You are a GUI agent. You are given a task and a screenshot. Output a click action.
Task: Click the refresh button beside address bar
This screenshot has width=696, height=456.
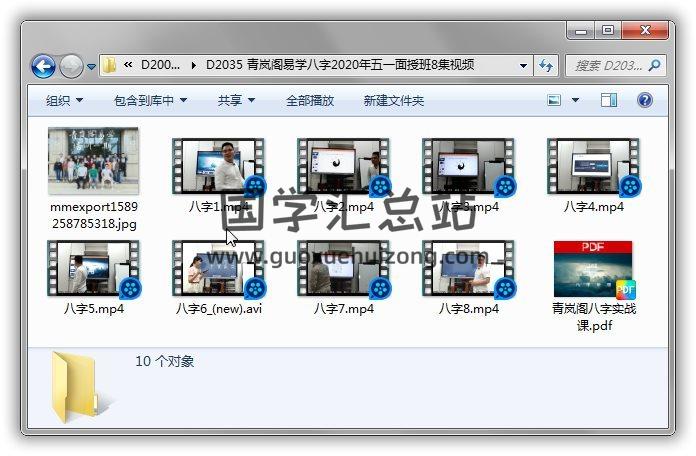tap(546, 66)
